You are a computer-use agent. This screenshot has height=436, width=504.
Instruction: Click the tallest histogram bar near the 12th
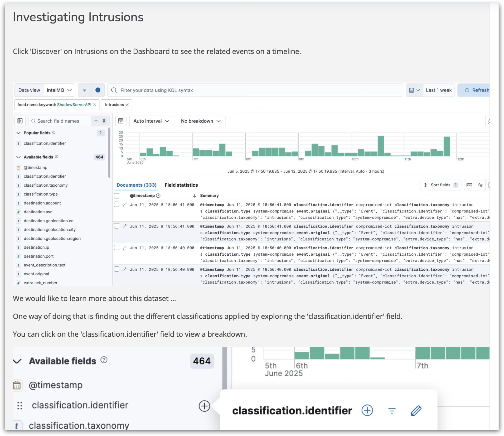coord(447,146)
